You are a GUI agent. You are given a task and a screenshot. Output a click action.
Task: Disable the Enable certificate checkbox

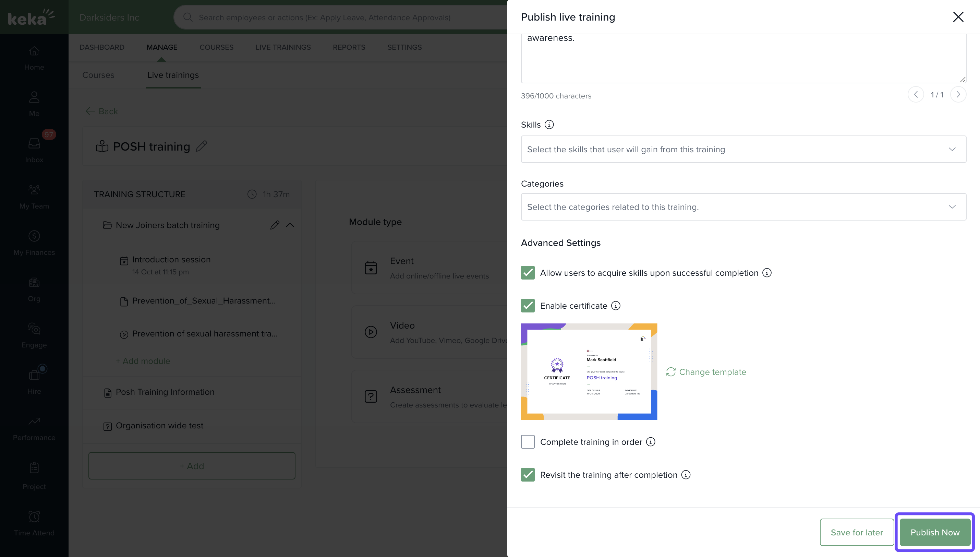(x=528, y=306)
